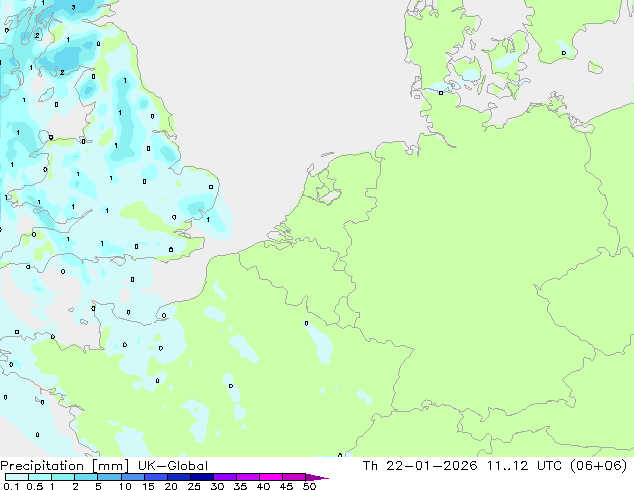Select the 15–20 mm legend swatch
Image resolution: width=634 pixels, height=490 pixels.
(x=156, y=477)
